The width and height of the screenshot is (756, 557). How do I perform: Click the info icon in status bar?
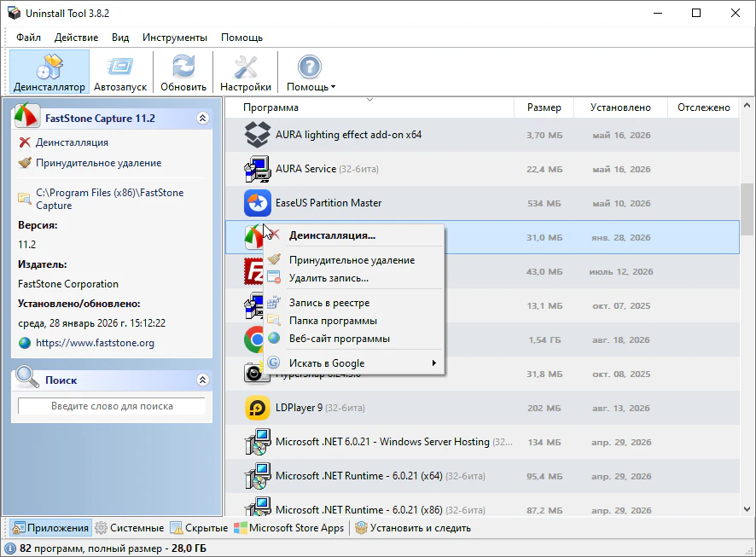[x=10, y=548]
